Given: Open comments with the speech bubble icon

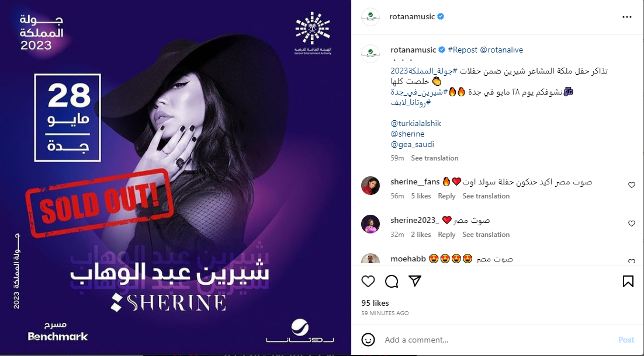Looking at the screenshot, I should coord(392,281).
